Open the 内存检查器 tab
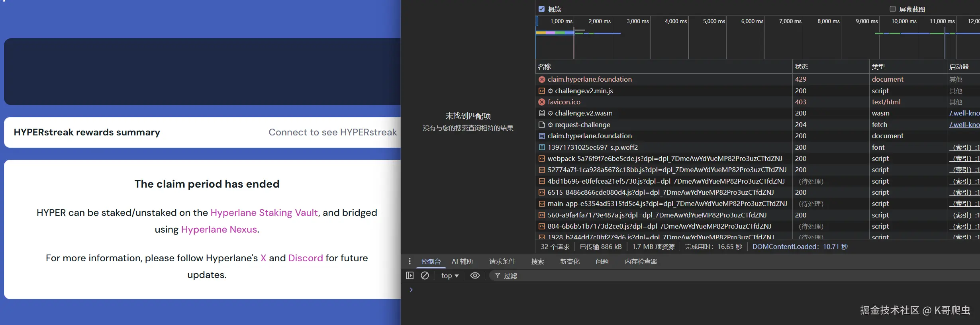Screen dimensions: 980x325 [641, 262]
